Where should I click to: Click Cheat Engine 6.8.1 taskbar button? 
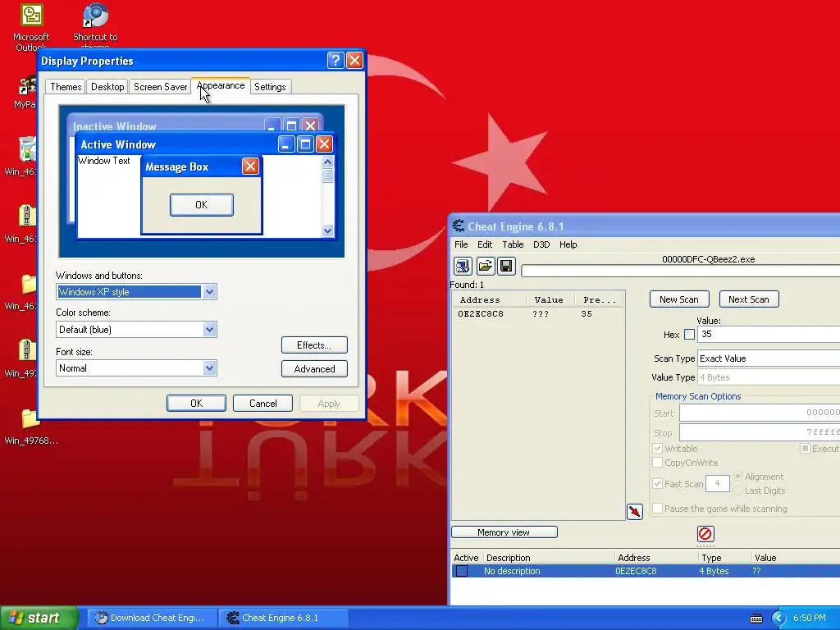(x=284, y=619)
